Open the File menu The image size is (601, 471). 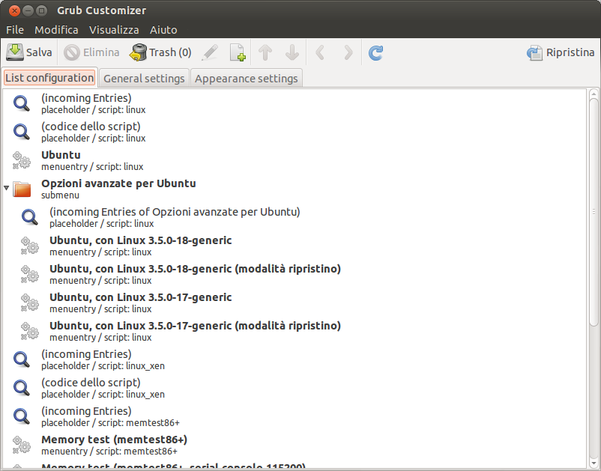click(15, 30)
